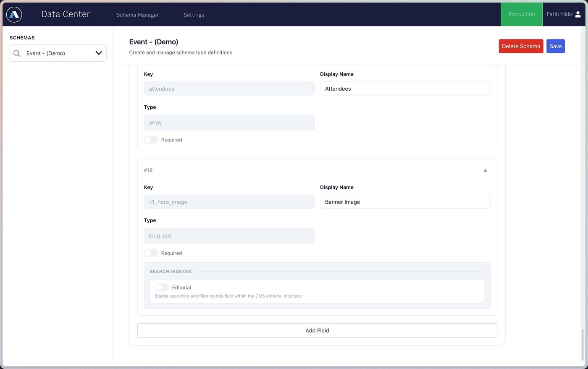Click the user profile icon beside Fatih Yildiz
This screenshot has height=369, width=588.
pos(578,14)
